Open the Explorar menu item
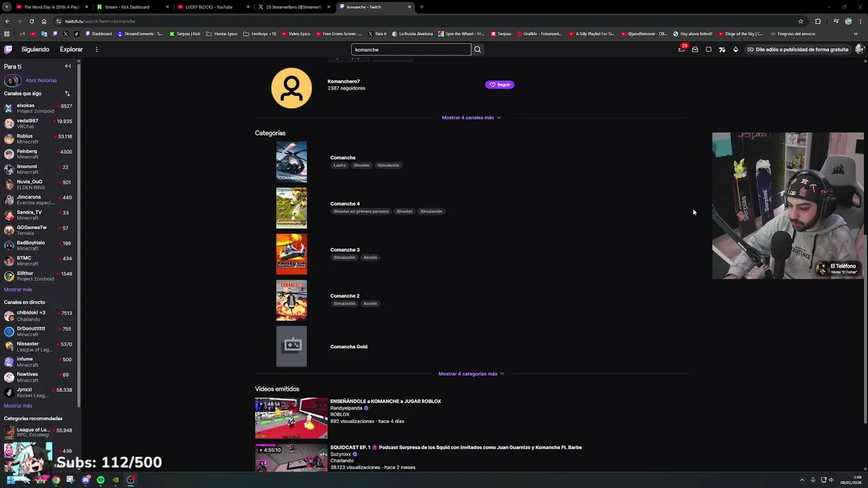This screenshot has height=488, width=868. coord(71,49)
